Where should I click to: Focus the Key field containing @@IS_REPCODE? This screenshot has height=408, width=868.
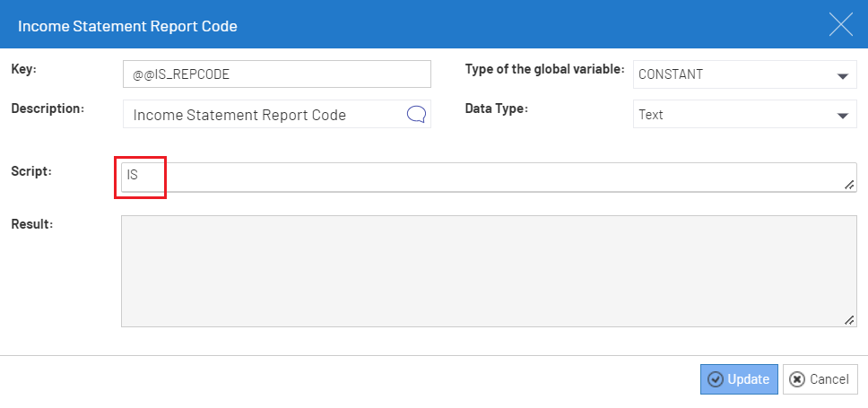pyautogui.click(x=277, y=74)
